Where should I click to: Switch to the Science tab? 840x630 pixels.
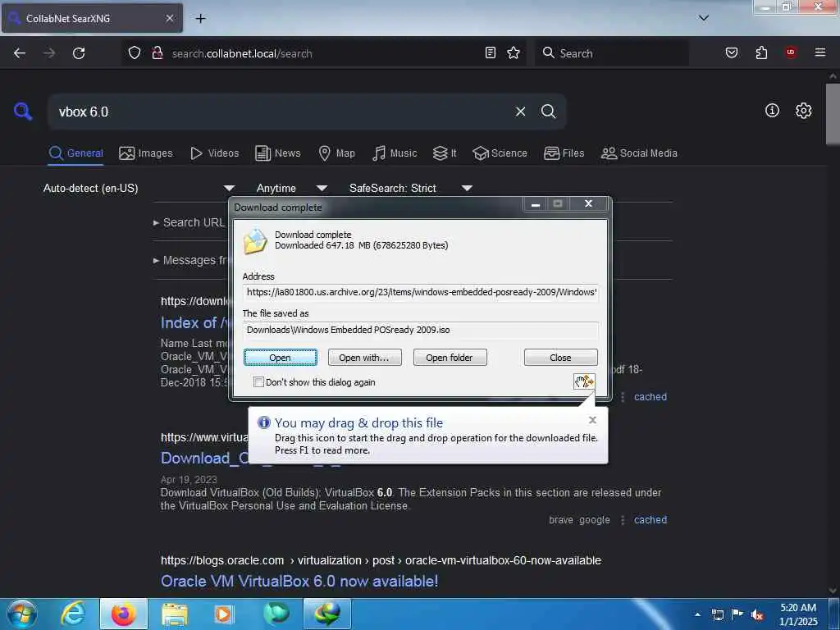tap(500, 153)
